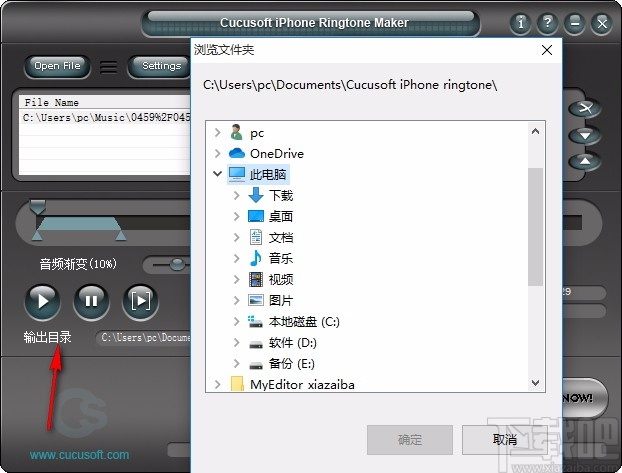Open the Settings button

pyautogui.click(x=161, y=66)
